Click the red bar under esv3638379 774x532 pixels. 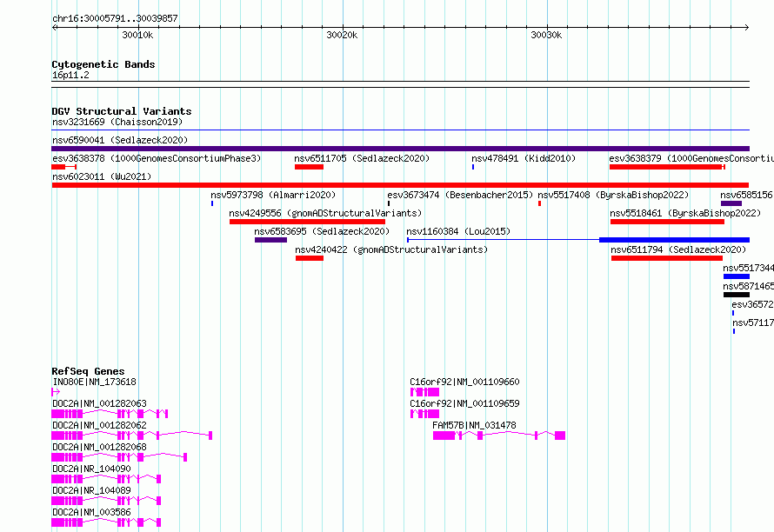point(666,167)
